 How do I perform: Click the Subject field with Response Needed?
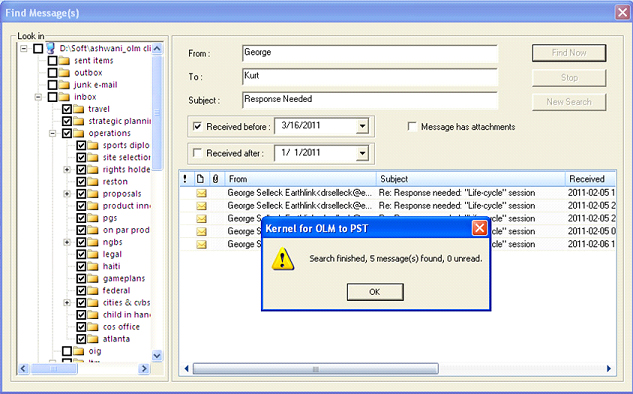pyautogui.click(x=370, y=100)
